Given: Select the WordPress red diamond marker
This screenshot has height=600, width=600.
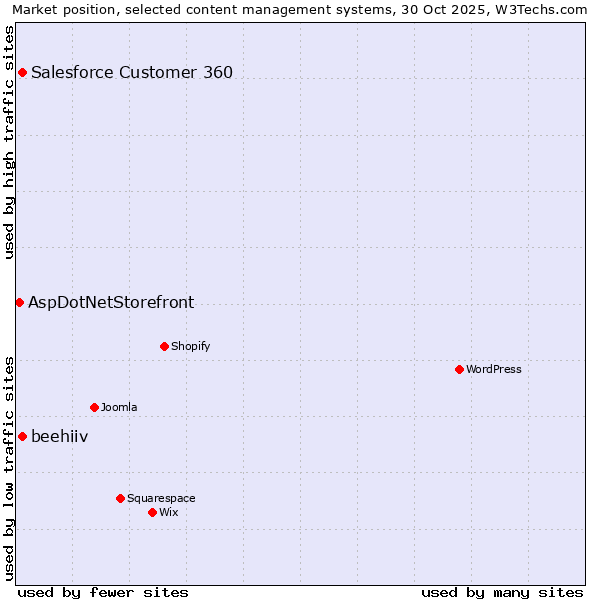Looking at the screenshot, I should [459, 369].
